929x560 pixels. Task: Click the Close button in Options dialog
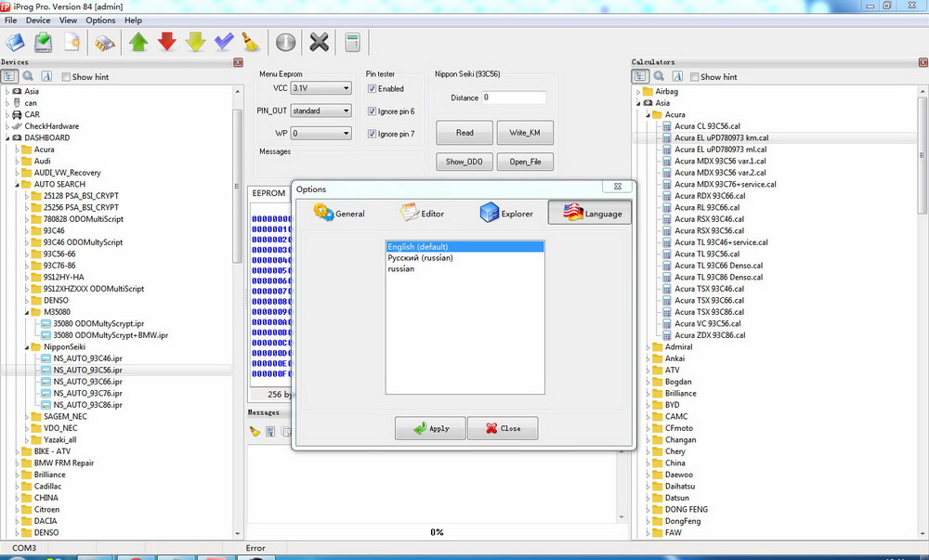[503, 428]
